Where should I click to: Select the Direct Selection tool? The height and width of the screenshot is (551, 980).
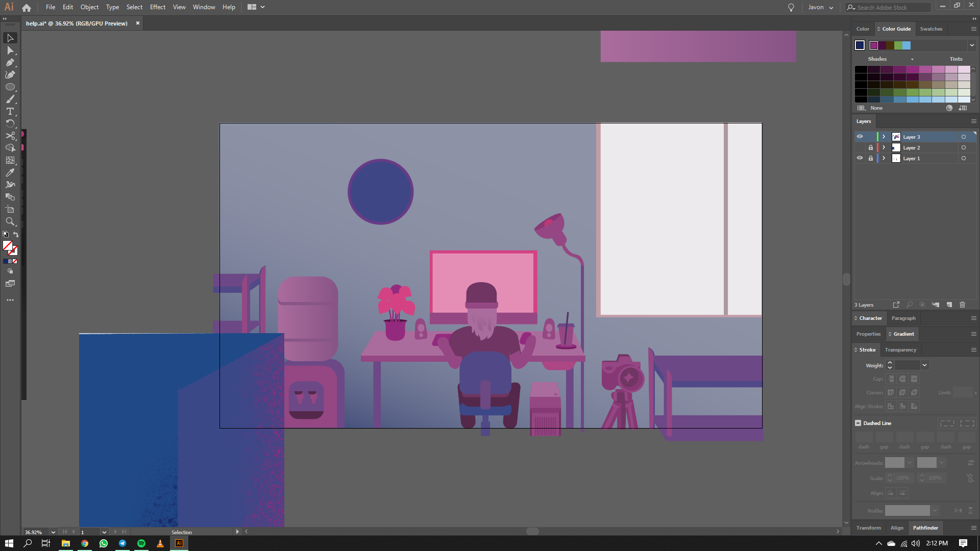[x=10, y=51]
